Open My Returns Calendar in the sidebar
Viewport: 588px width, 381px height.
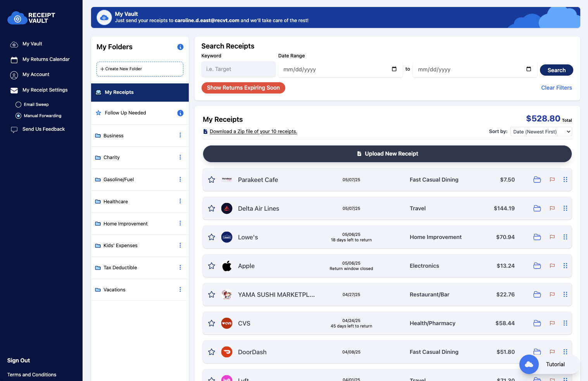coord(46,59)
